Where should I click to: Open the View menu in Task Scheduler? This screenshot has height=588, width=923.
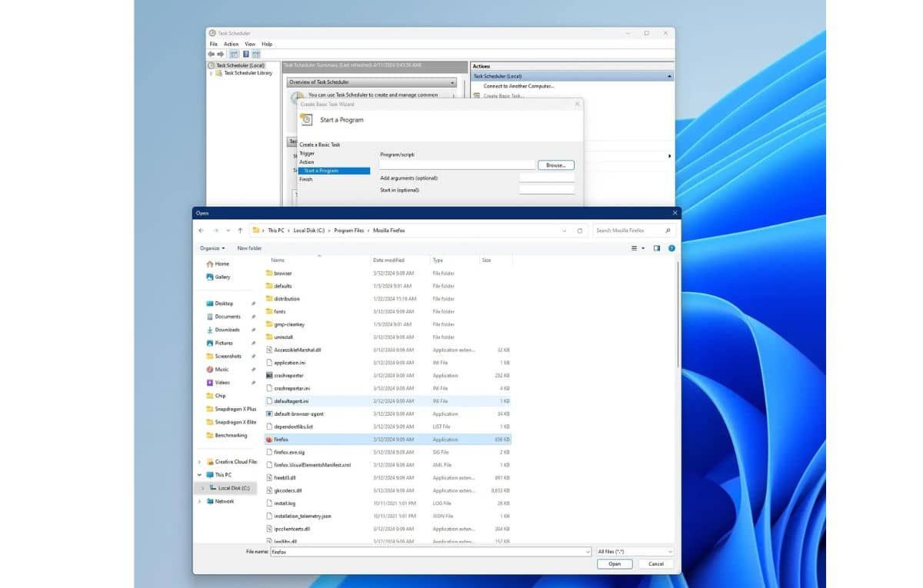[x=250, y=44]
